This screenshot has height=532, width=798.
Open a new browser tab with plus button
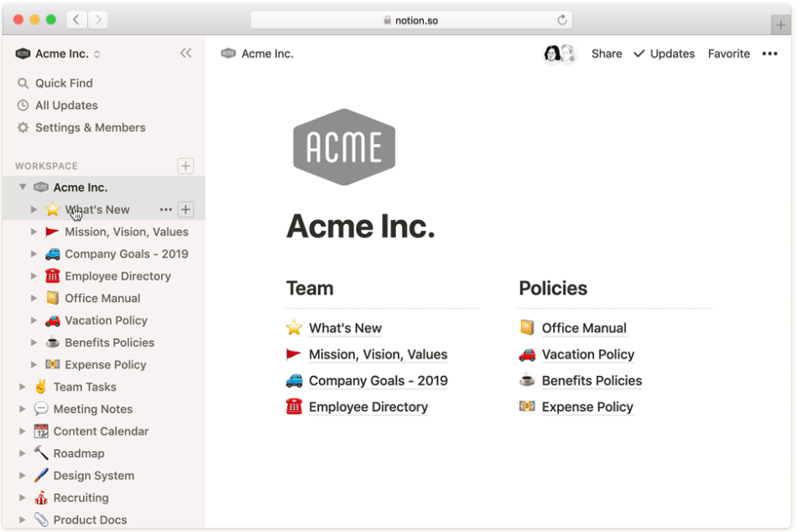click(x=780, y=24)
